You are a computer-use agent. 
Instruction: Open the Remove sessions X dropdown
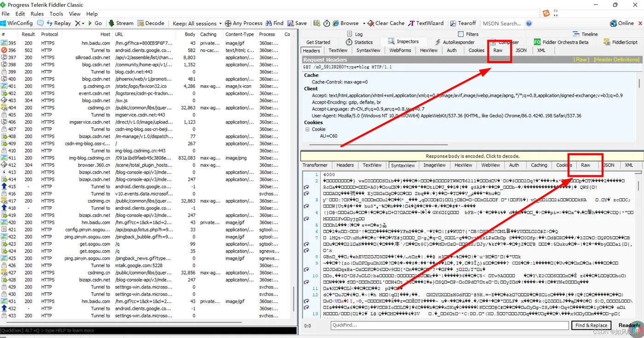point(80,23)
